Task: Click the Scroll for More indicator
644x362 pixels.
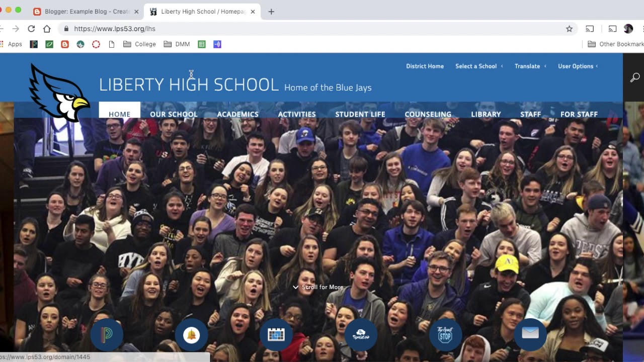Action: point(318,287)
